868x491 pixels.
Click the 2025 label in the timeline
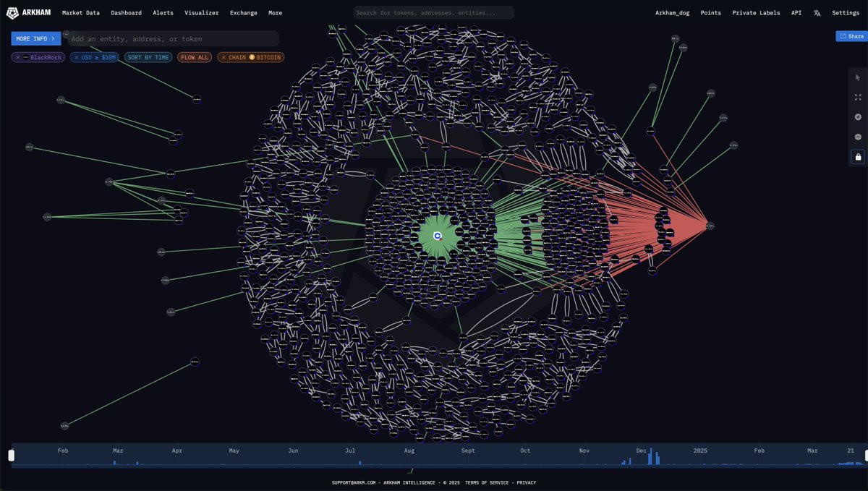pyautogui.click(x=700, y=451)
